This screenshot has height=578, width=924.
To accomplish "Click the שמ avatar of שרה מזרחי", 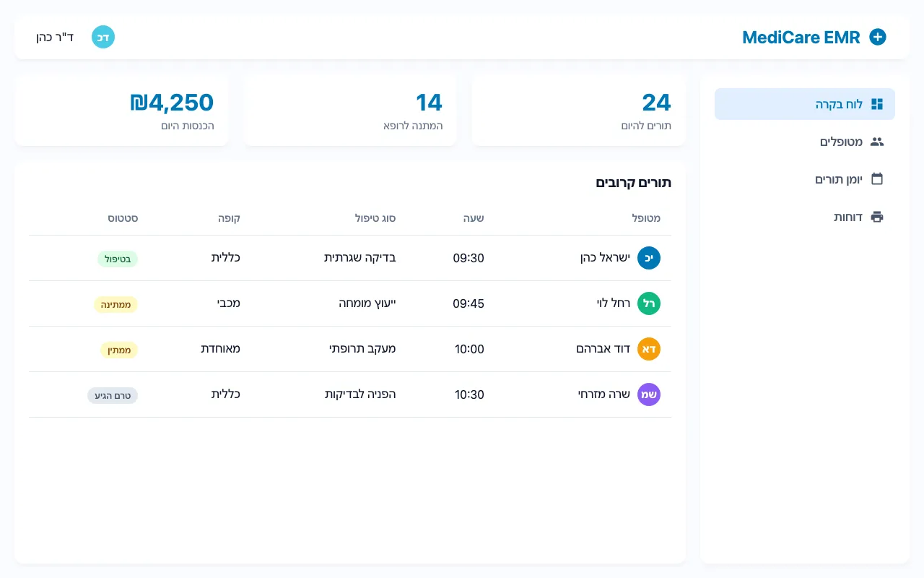I will pyautogui.click(x=649, y=394).
